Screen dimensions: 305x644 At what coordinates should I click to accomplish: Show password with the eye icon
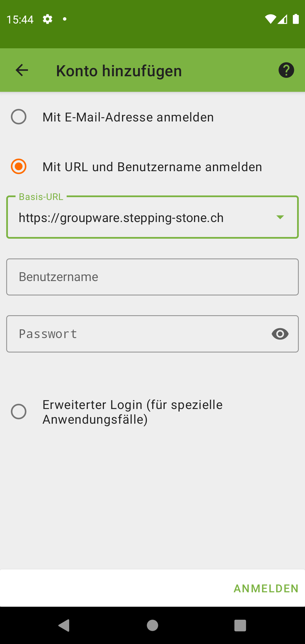coord(280,334)
